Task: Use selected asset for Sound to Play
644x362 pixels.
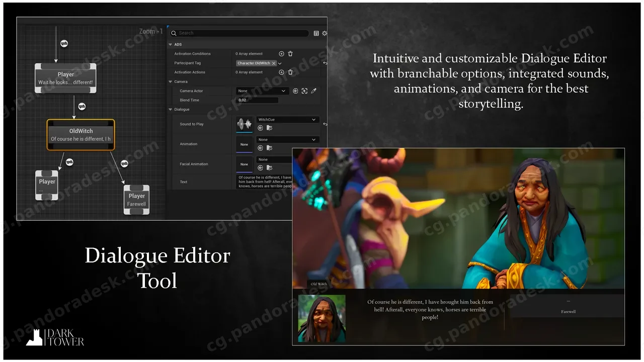Action: tap(261, 128)
